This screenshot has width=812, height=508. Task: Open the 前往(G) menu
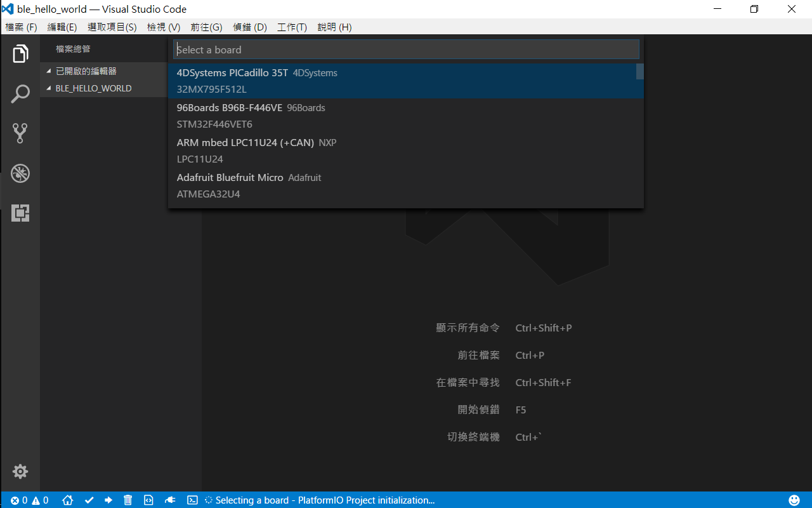(x=206, y=27)
